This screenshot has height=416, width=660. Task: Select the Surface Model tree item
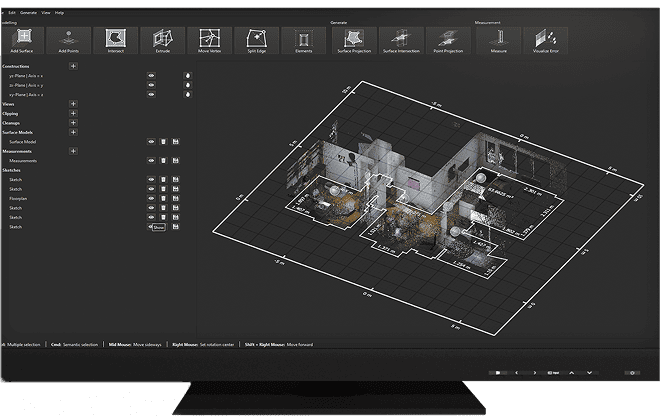point(23,142)
